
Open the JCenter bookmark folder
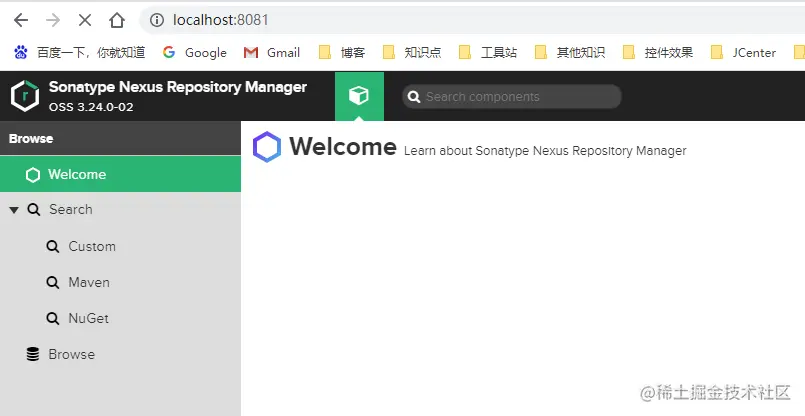pyautogui.click(x=743, y=52)
